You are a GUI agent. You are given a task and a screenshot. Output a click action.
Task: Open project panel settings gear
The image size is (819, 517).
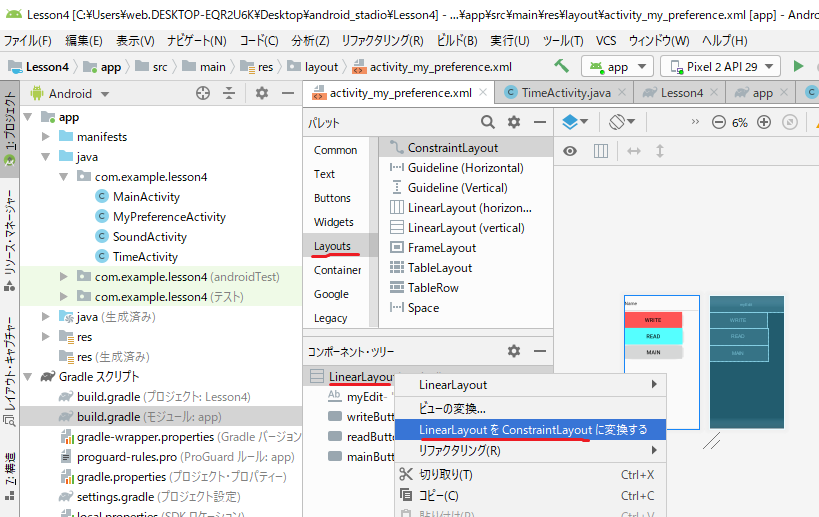pos(262,93)
